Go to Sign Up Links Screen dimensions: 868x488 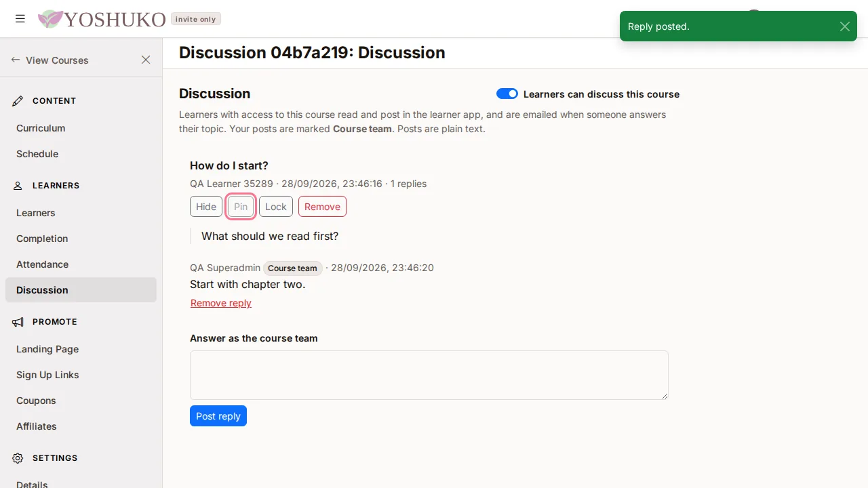click(x=81, y=375)
